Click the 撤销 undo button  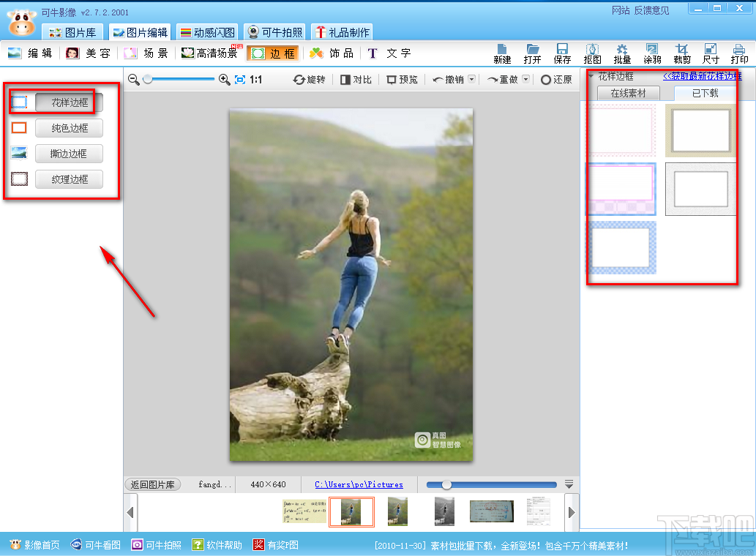coord(449,80)
